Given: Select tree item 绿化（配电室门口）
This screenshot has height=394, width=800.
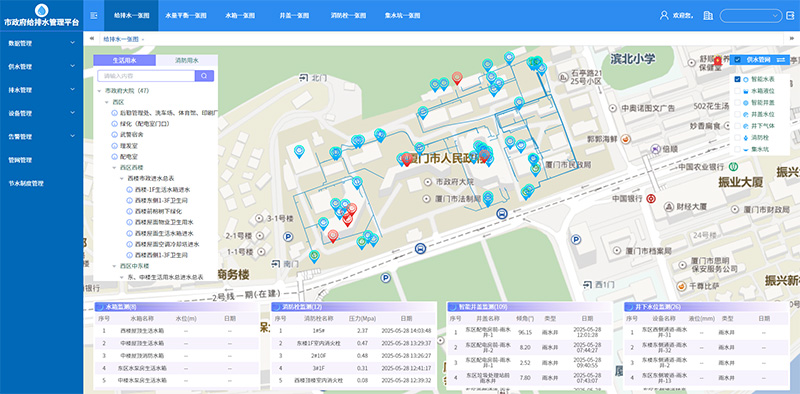Looking at the screenshot, I should pos(144,124).
